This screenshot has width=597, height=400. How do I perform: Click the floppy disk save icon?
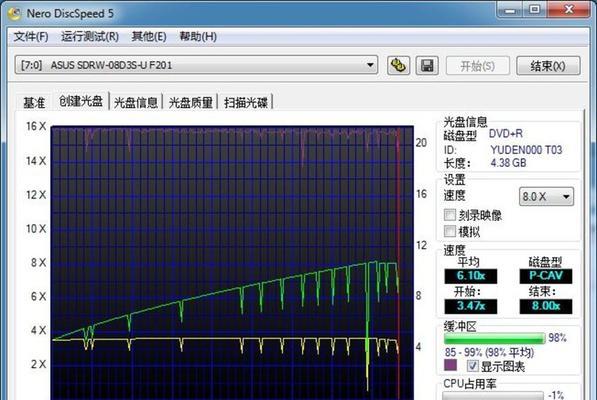click(x=427, y=65)
